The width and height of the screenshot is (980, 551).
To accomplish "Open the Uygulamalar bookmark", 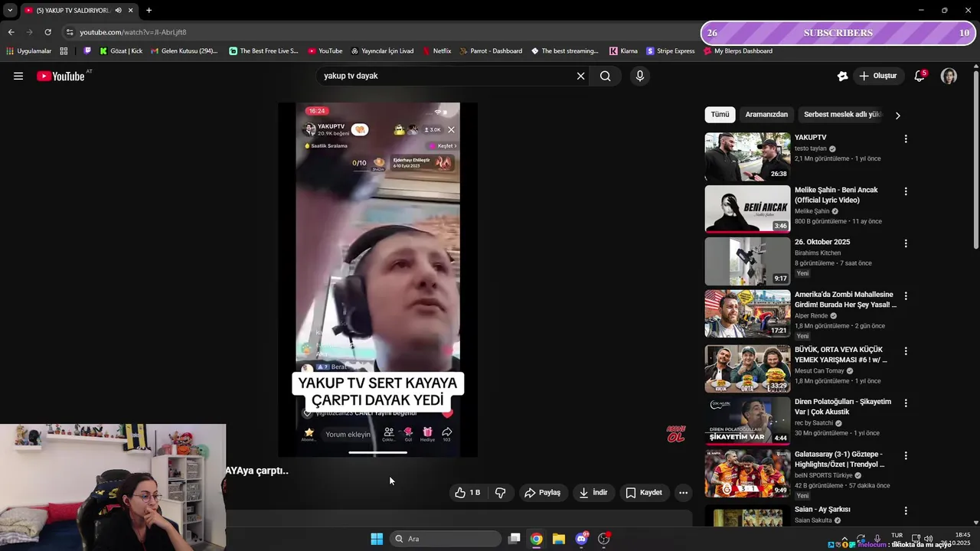I will tap(29, 51).
